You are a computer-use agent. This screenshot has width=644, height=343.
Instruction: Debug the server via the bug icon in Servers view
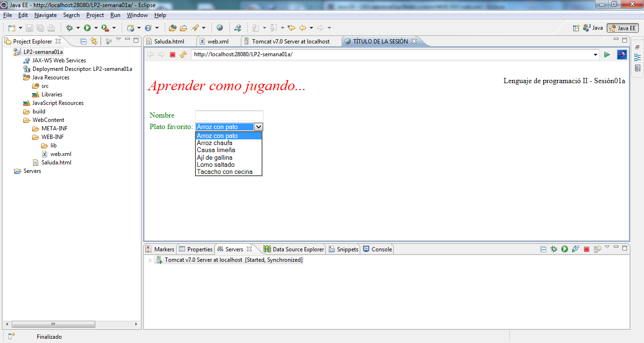pyautogui.click(x=554, y=249)
